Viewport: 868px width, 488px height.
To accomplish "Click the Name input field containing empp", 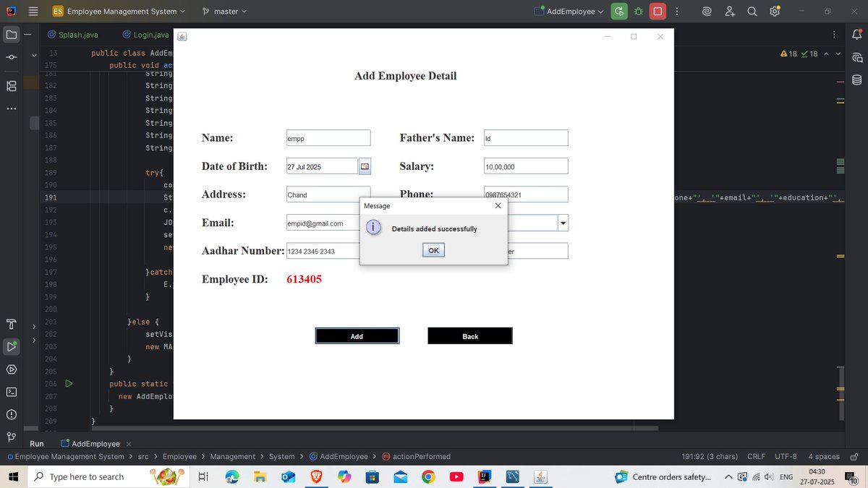I will click(328, 138).
